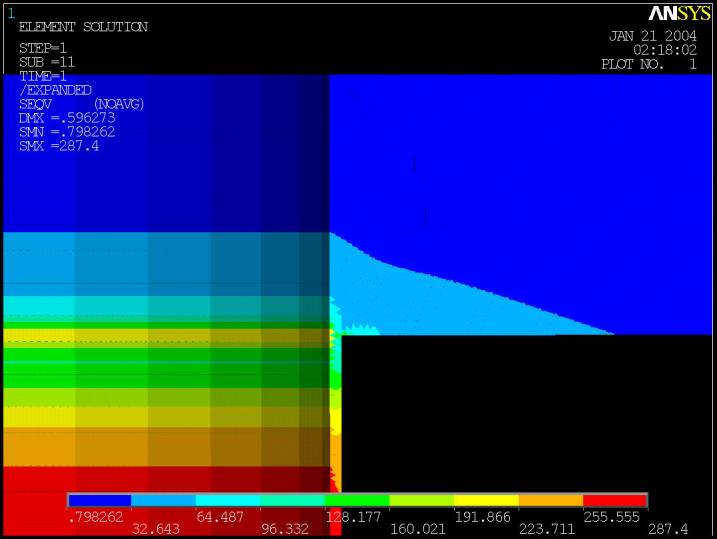Image resolution: width=717 pixels, height=539 pixels.
Task: Select the bright green legend swatch
Action: pos(357,501)
